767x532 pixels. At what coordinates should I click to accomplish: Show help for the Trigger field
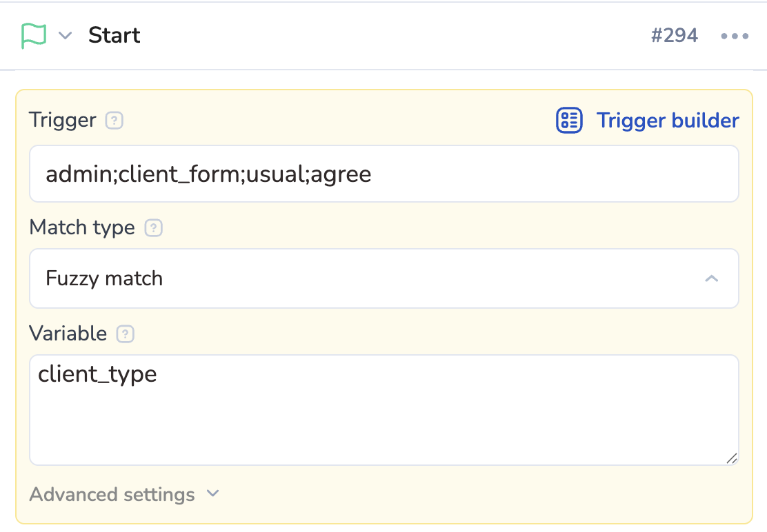point(114,121)
